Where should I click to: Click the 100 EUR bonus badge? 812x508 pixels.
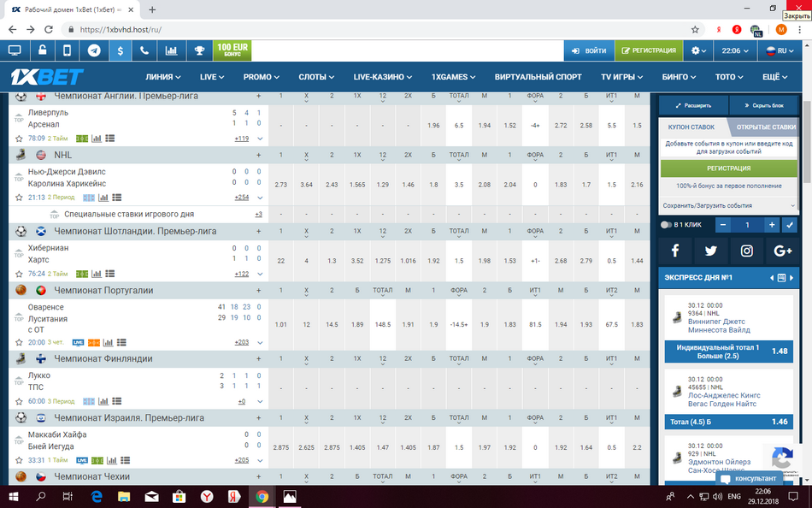coord(232,50)
